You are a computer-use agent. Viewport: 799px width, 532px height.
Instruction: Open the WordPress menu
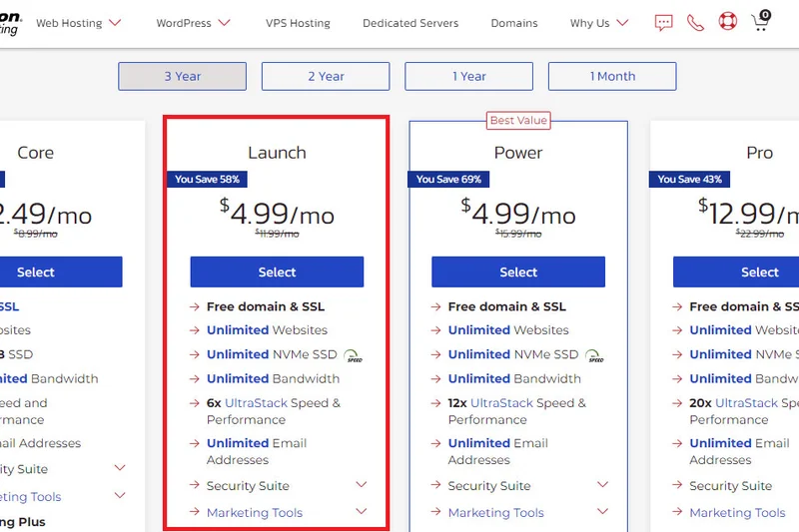(x=194, y=23)
